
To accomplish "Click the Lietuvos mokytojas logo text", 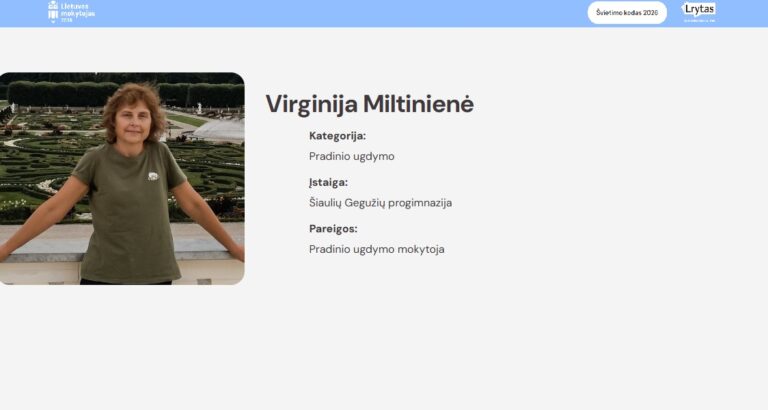I will (77, 10).
